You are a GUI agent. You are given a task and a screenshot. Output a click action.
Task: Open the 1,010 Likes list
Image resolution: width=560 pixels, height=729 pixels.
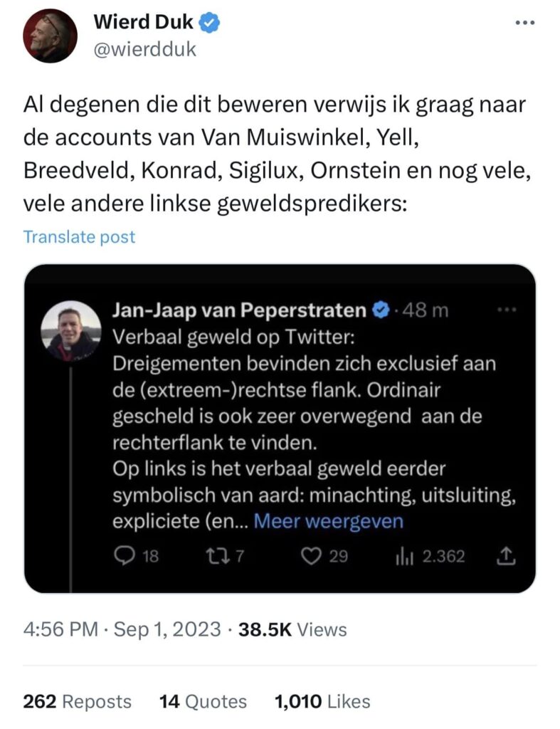point(322,701)
